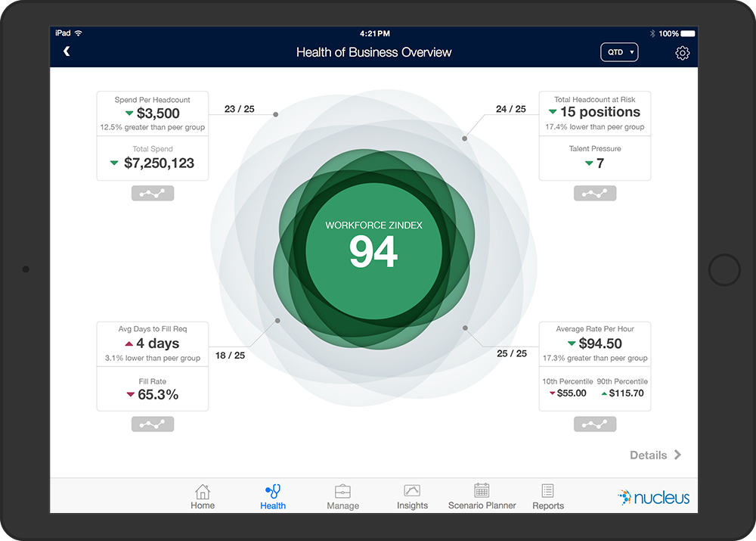
Task: Click '17.4% lower than peer group' text
Action: click(x=595, y=127)
